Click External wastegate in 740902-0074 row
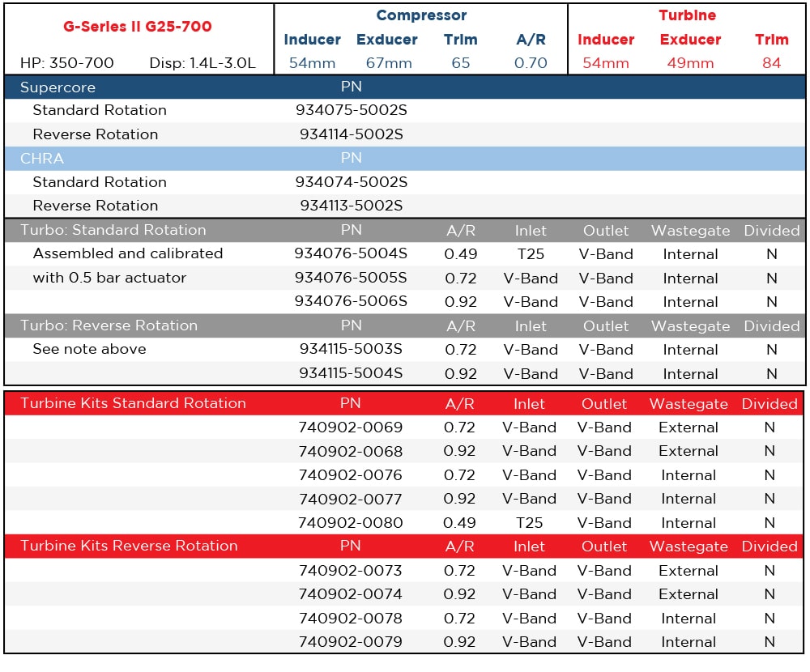Screen dimensions: 810x672 click(688, 594)
